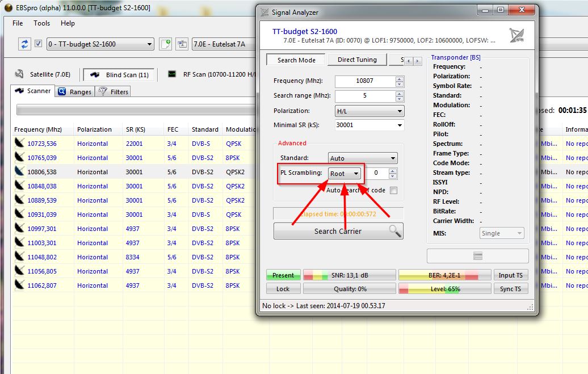The height and width of the screenshot is (374, 588).
Task: Click the dish icon in row 11056,805
Action: coord(19,271)
